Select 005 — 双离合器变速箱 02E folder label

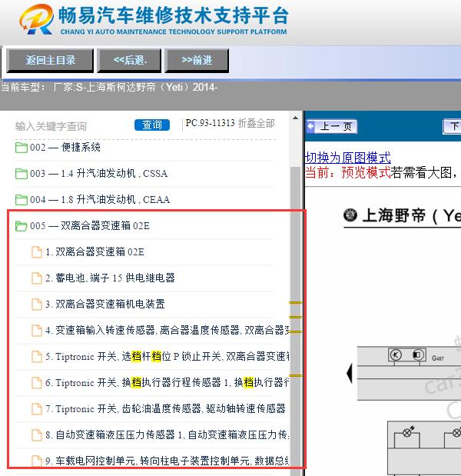coord(90,226)
